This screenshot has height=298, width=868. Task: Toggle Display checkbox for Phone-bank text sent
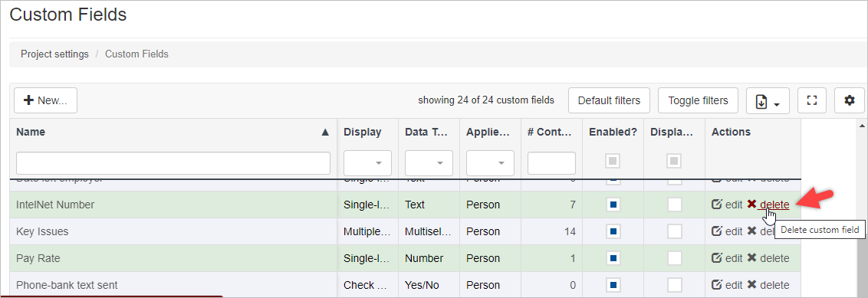(x=674, y=285)
